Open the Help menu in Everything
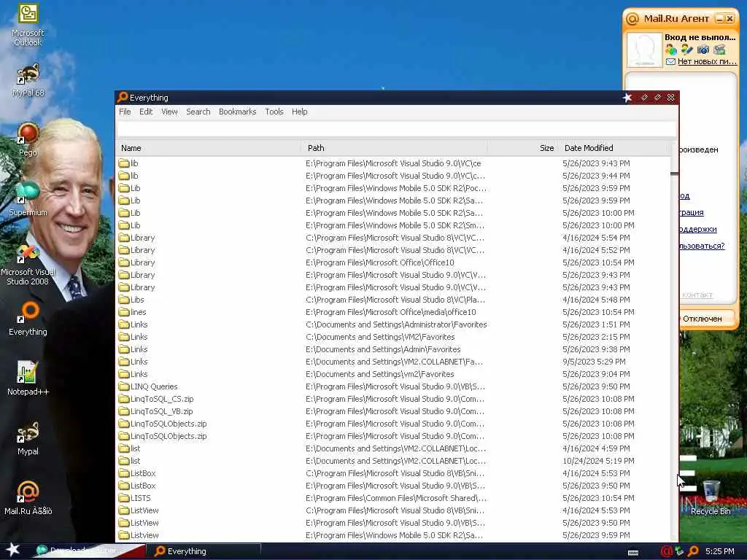The height and width of the screenshot is (560, 747). [x=299, y=112]
